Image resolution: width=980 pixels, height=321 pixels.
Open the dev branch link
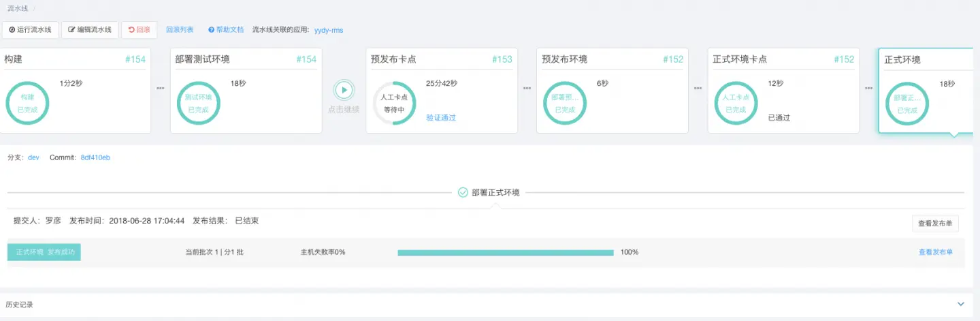[33, 157]
